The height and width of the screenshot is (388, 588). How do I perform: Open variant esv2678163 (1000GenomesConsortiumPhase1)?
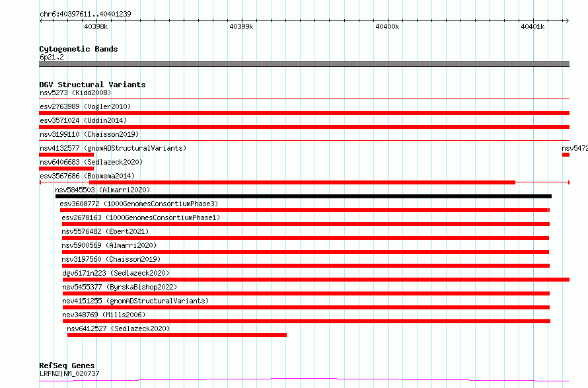click(x=141, y=217)
